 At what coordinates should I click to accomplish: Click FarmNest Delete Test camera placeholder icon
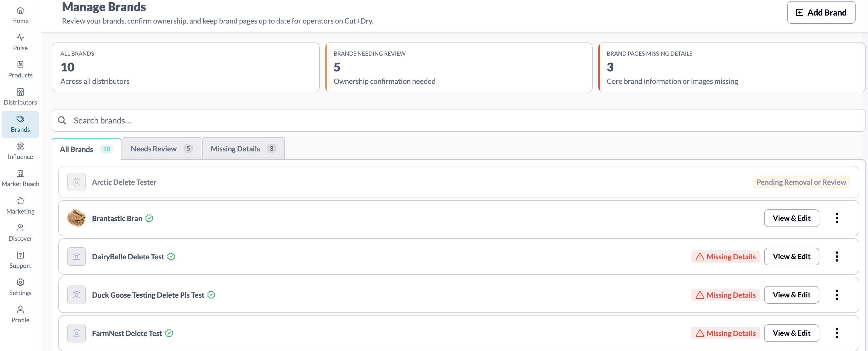[77, 333]
